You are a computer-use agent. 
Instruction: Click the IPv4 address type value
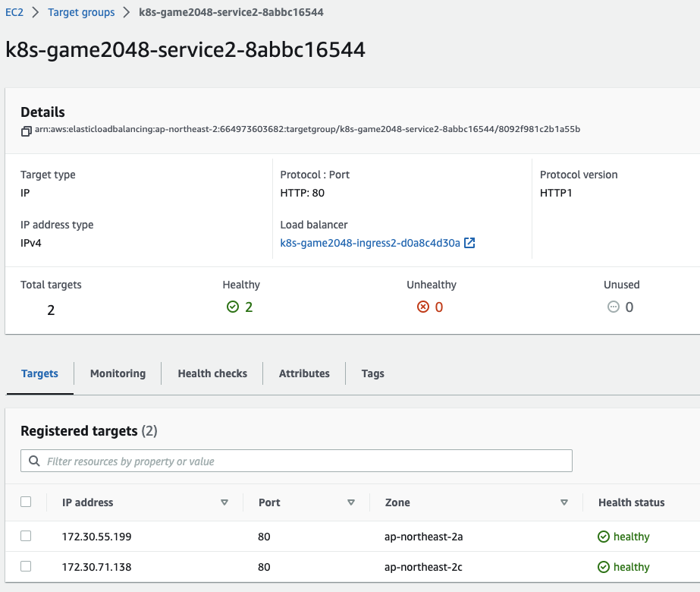pyautogui.click(x=31, y=243)
